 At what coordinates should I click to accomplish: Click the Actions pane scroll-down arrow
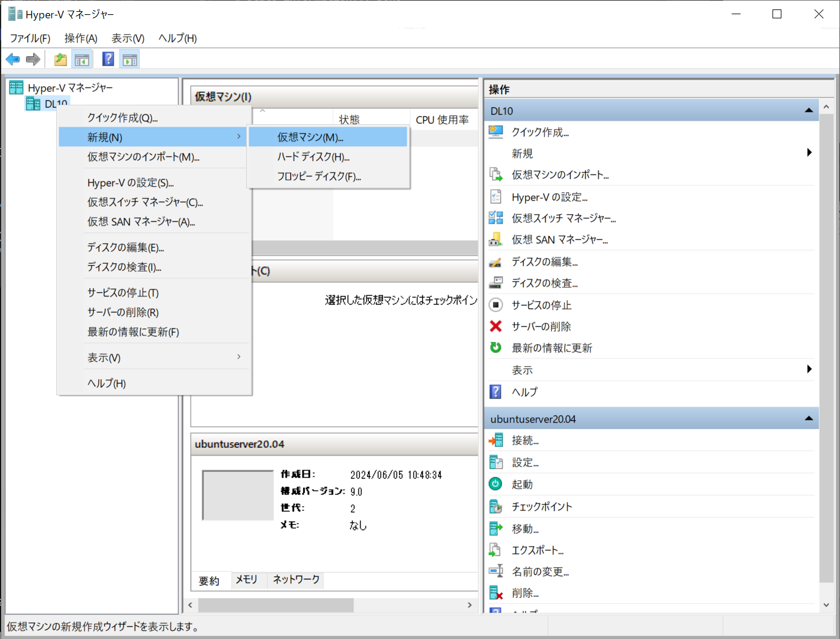(826, 605)
